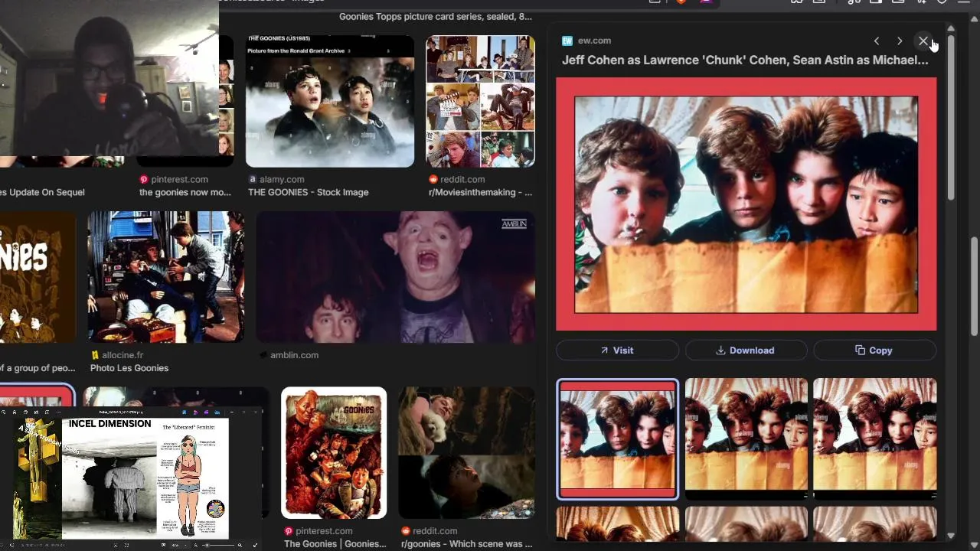
Task: Go to next image in preview panel
Action: coord(900,41)
